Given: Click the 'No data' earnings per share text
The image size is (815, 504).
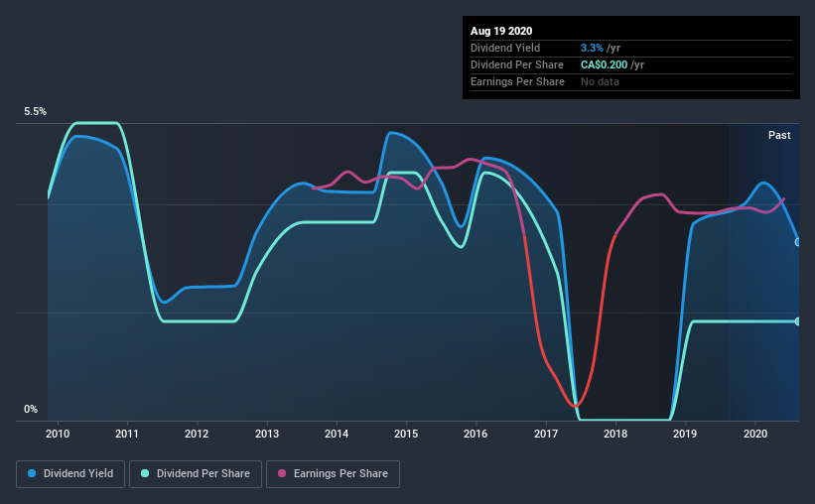Looking at the screenshot, I should (x=600, y=81).
